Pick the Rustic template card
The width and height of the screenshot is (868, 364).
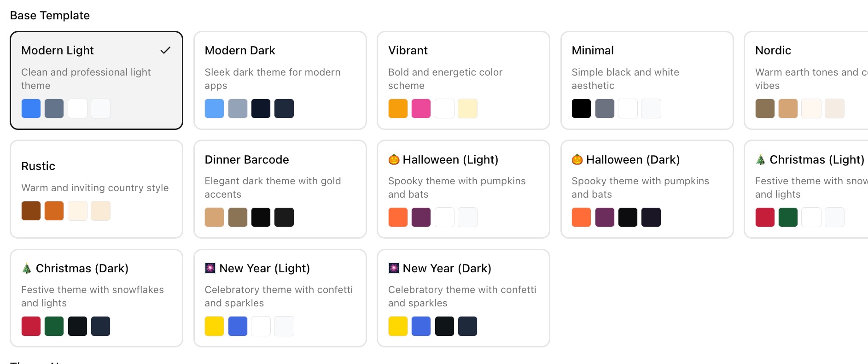[x=96, y=189]
